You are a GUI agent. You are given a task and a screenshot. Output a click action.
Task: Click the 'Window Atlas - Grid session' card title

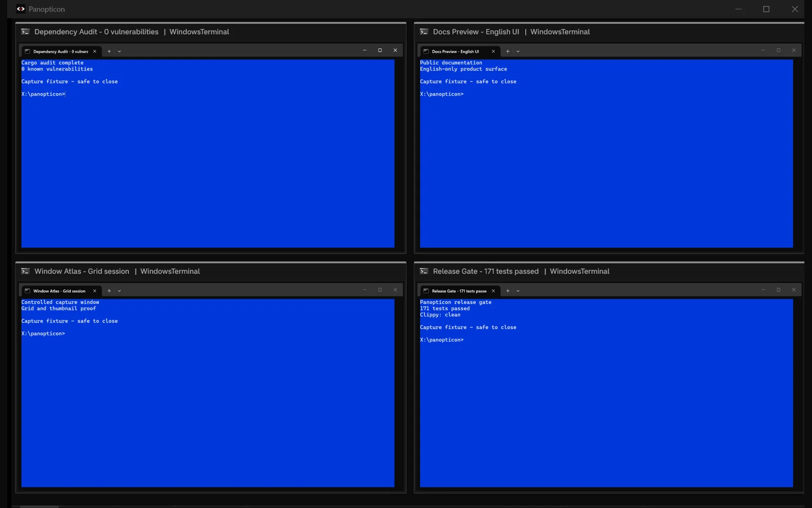[82, 271]
